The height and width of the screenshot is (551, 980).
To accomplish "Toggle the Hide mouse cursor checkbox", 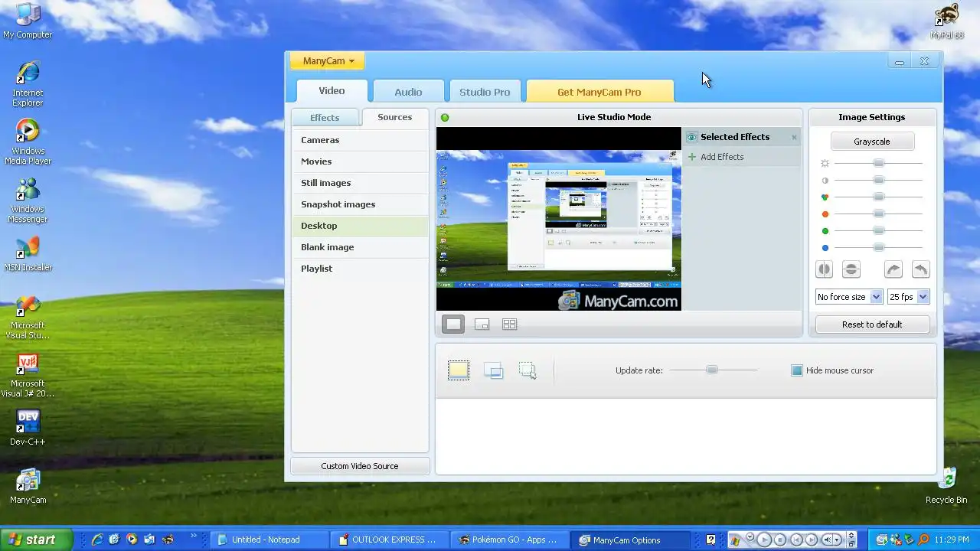I will [x=797, y=370].
